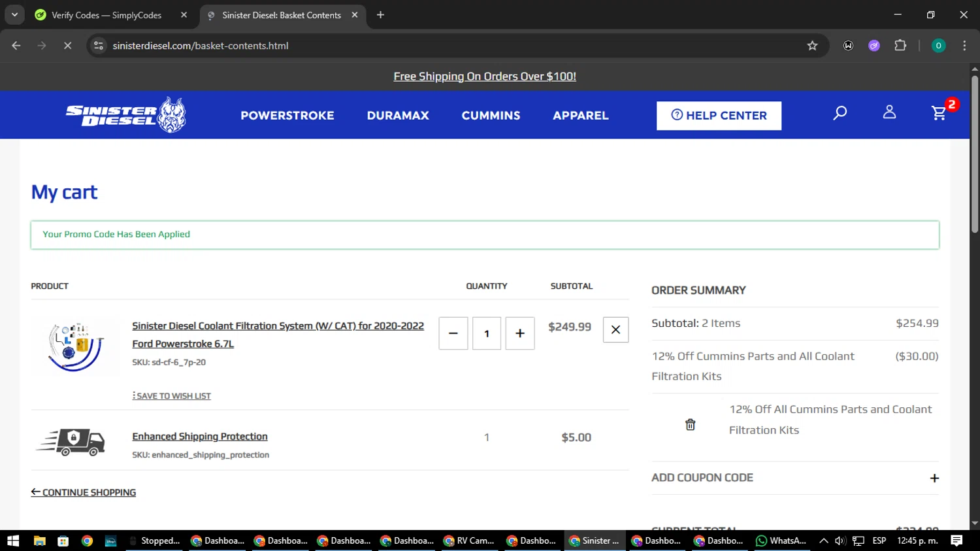This screenshot has width=980, height=551.
Task: Open a new browser tab
Action: point(380,14)
